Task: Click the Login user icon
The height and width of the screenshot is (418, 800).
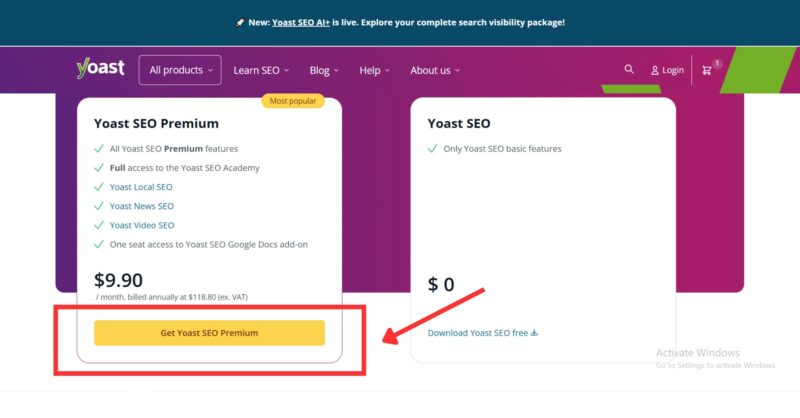Action: pyautogui.click(x=655, y=71)
